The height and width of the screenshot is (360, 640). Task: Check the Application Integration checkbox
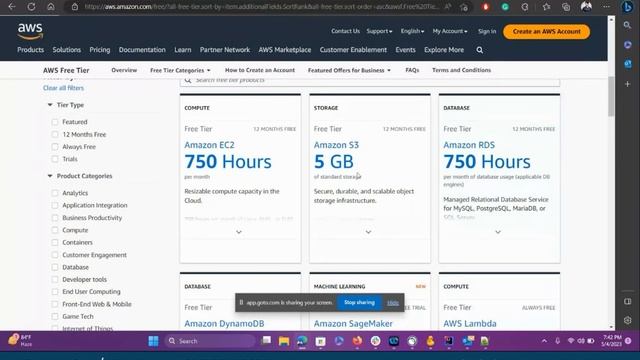55,205
